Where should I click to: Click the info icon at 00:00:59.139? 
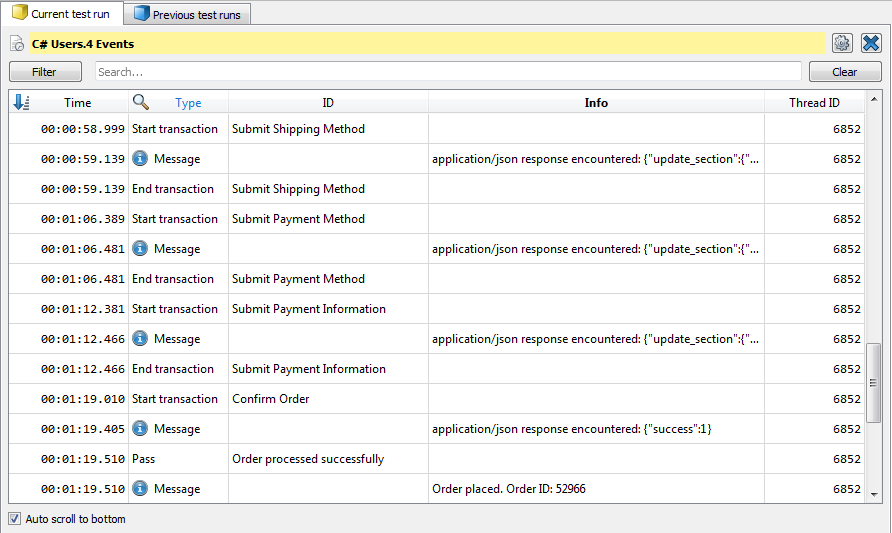click(140, 159)
